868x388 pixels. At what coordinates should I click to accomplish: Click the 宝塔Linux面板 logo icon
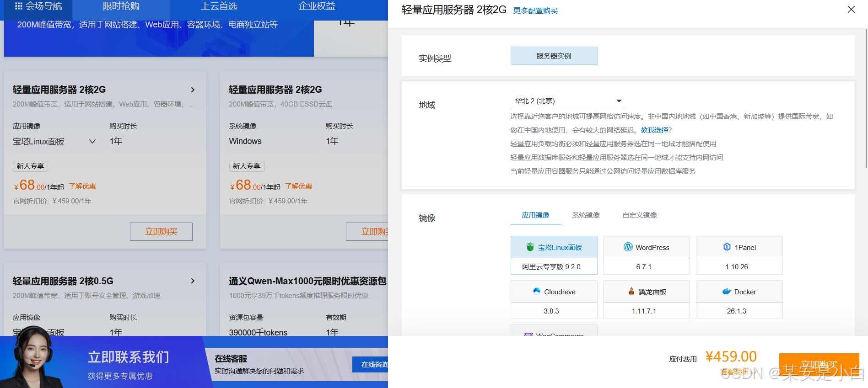point(530,247)
